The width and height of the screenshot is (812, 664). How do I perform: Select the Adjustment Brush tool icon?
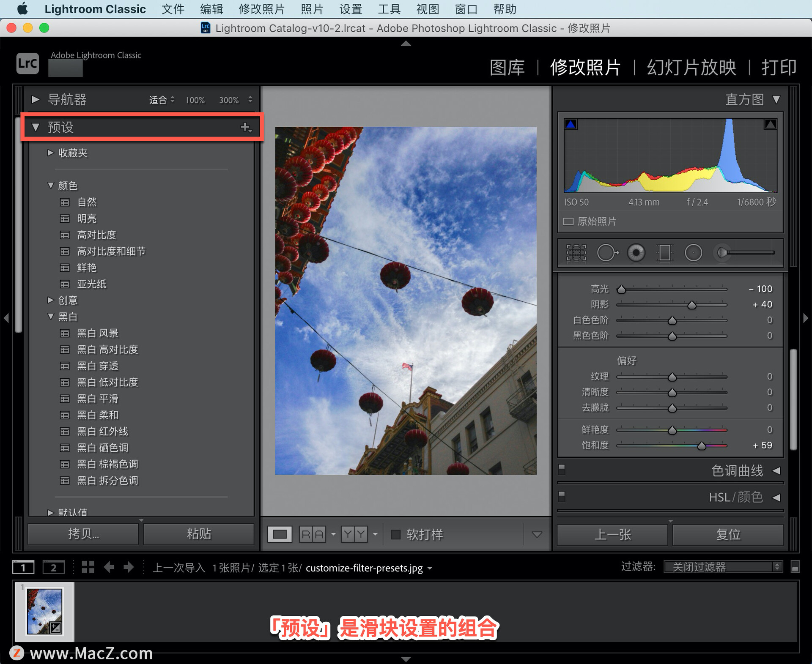pyautogui.click(x=744, y=253)
